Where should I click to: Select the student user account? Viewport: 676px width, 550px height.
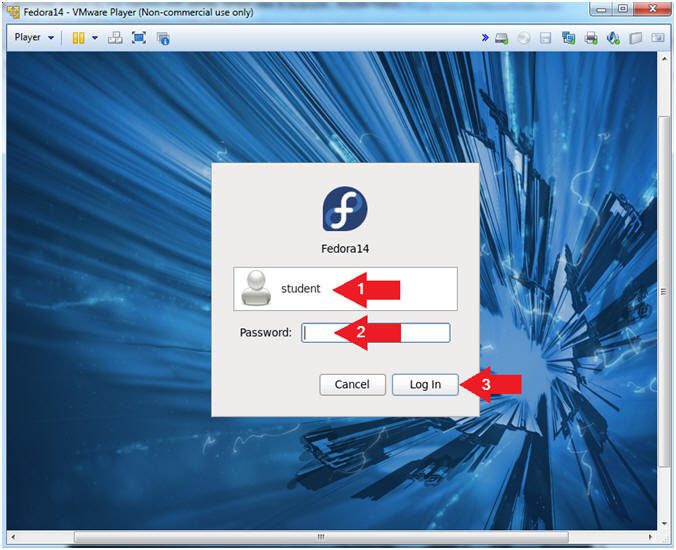[345, 289]
